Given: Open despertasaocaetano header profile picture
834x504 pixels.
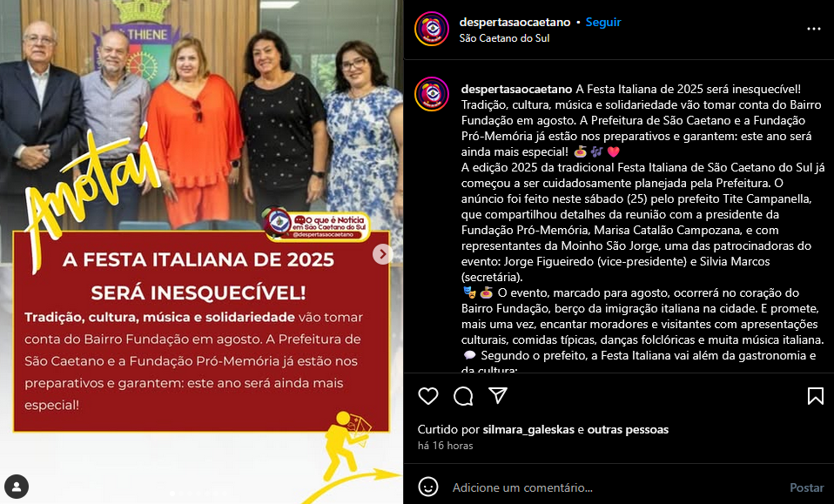Looking at the screenshot, I should (432, 29).
